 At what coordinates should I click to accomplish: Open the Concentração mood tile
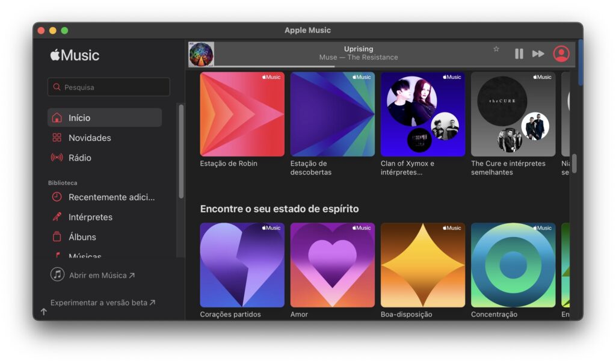(x=513, y=265)
